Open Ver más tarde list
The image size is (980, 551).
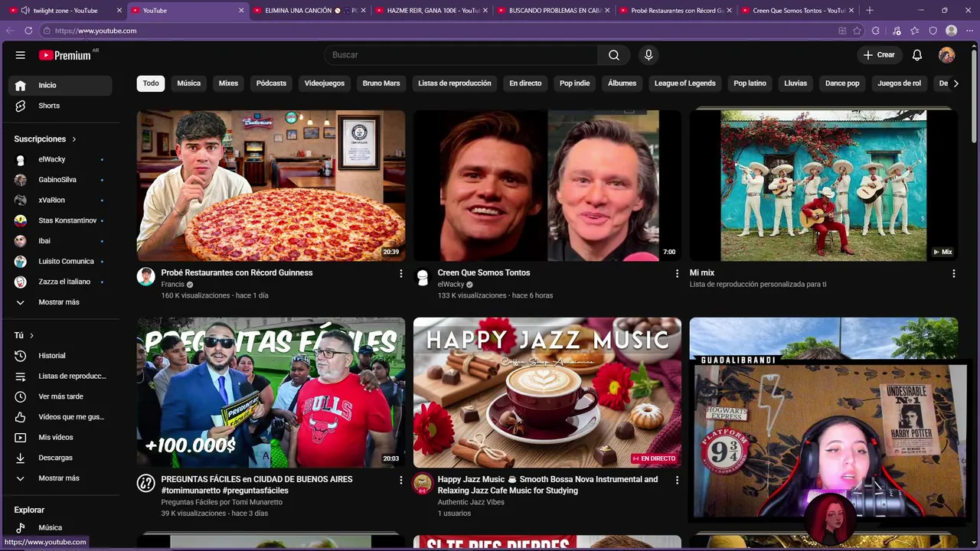(60, 396)
